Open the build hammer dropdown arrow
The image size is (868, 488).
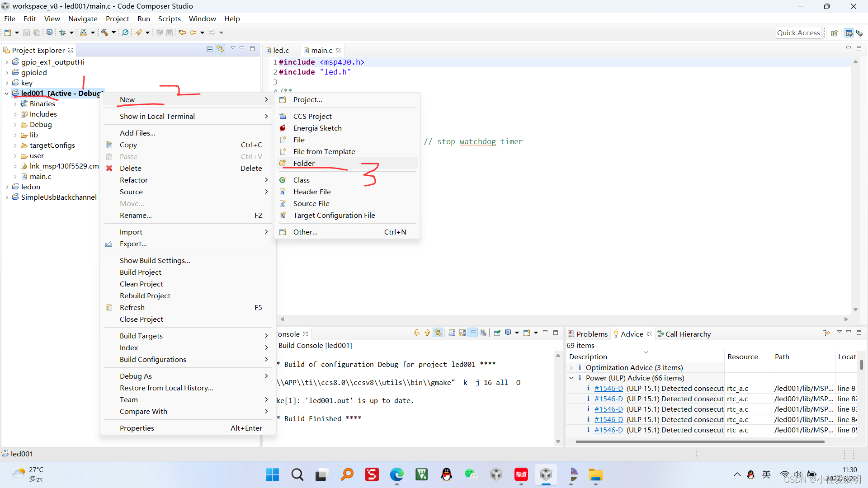[x=113, y=33]
